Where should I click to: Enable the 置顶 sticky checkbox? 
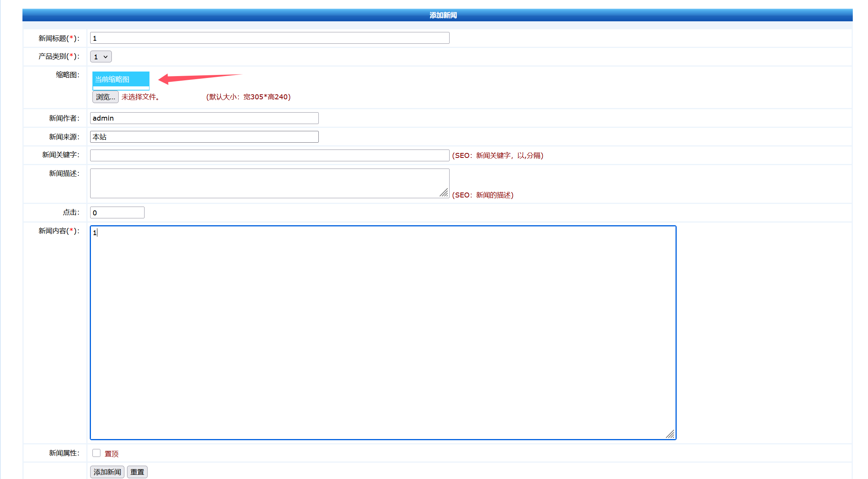[96, 453]
